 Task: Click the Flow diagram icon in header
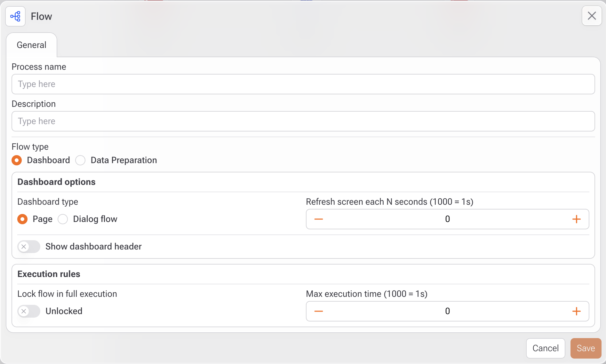coord(15,16)
